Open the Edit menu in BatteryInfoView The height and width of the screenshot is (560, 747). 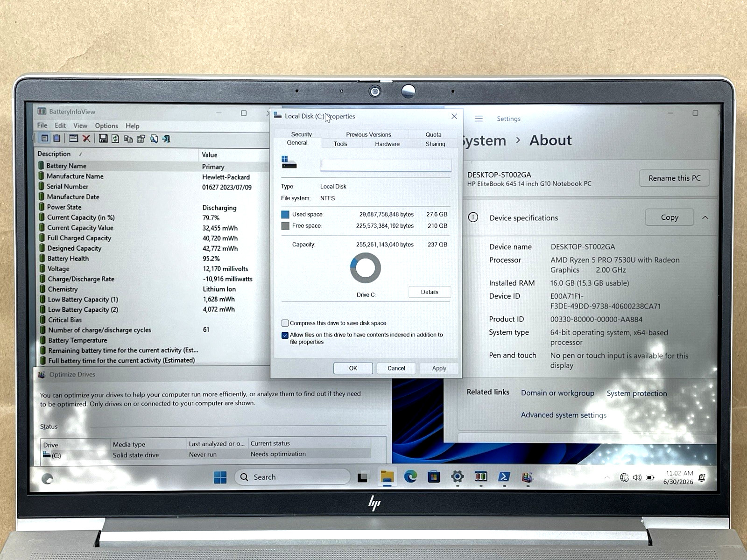[x=60, y=126]
